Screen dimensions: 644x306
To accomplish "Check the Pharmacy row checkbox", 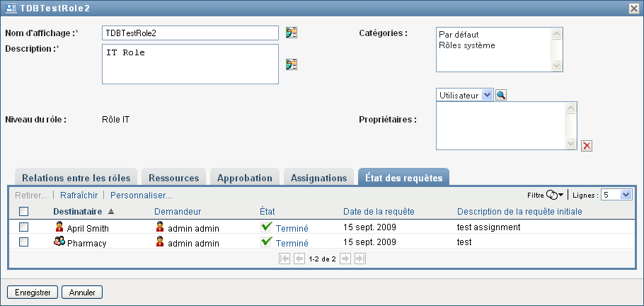I will 24,242.
